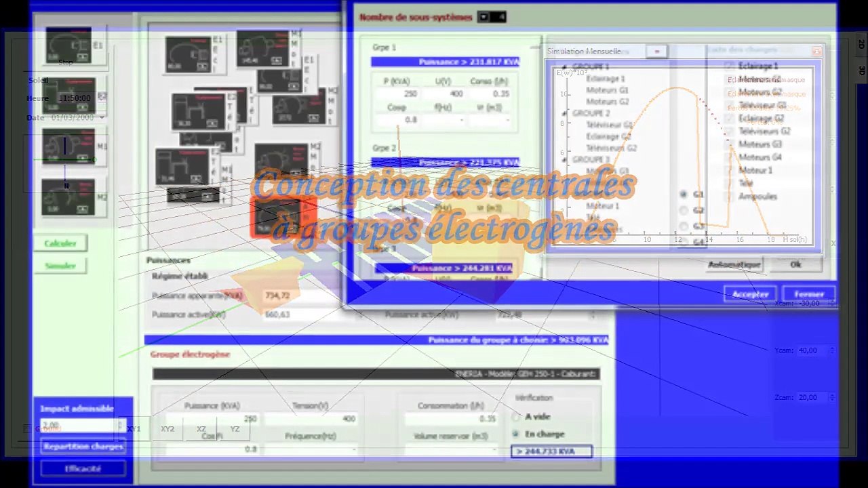Toggle the Moteurs G3 checkbox
This screenshot has height=488, width=868.
[x=729, y=144]
